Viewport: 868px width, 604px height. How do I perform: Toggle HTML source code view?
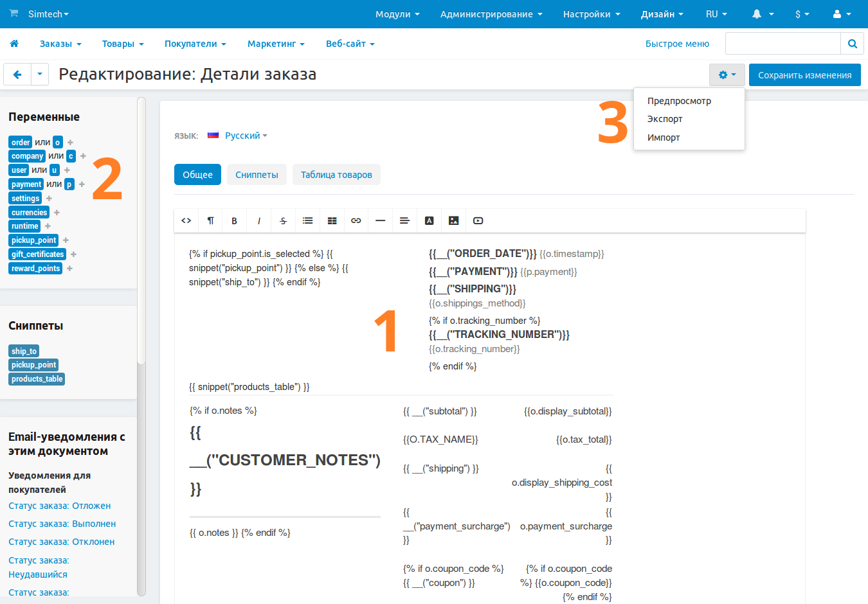pos(186,220)
